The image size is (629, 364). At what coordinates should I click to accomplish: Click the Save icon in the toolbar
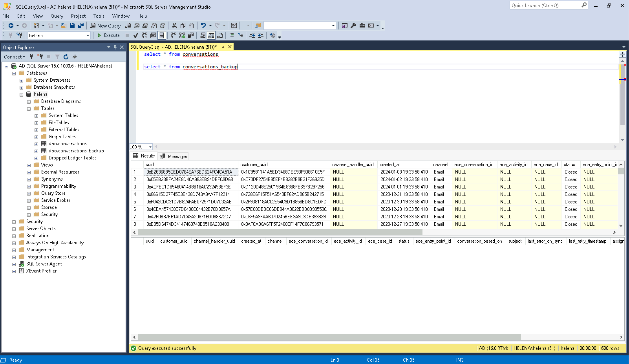coord(72,26)
